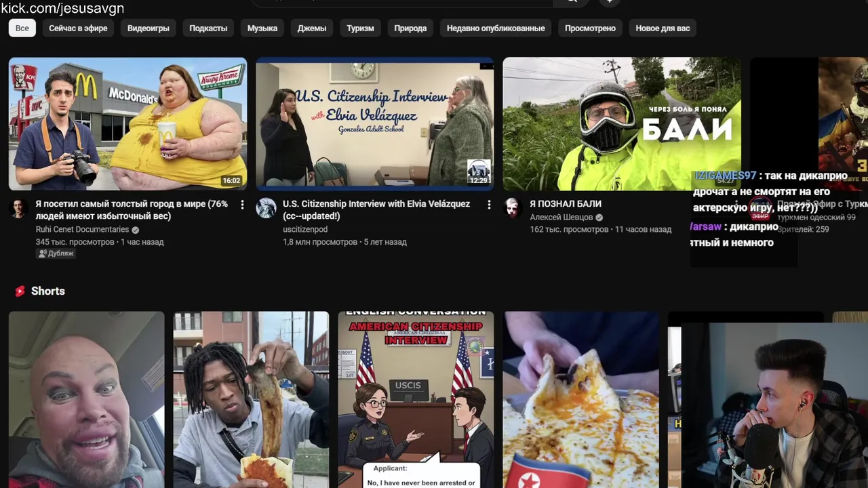Open U.S. Citizenship Interview video thumbnail

coord(374,123)
